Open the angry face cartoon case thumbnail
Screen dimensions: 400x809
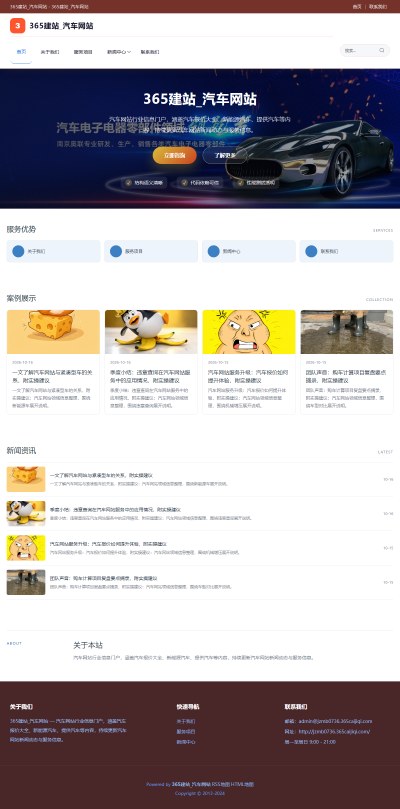[249, 332]
